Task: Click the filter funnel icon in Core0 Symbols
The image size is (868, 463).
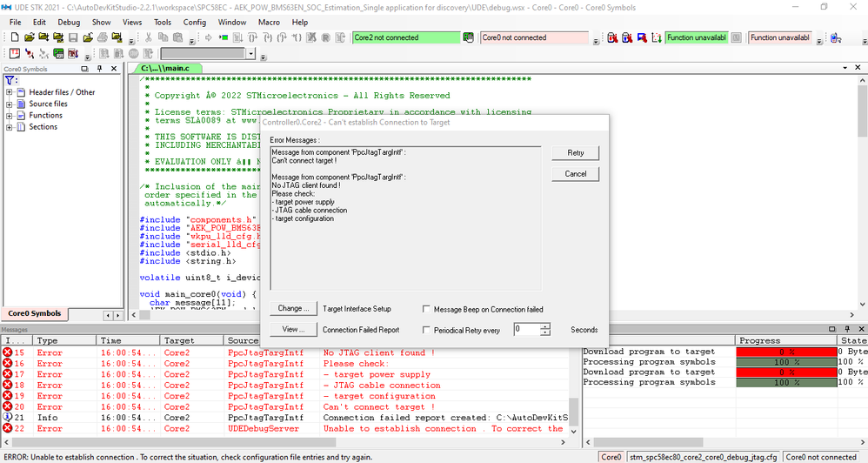Action: (x=10, y=80)
